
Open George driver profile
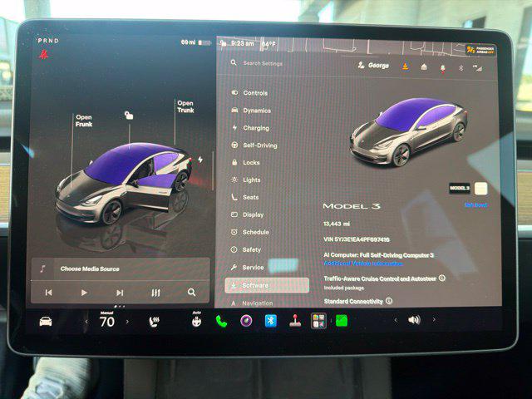tap(373, 66)
